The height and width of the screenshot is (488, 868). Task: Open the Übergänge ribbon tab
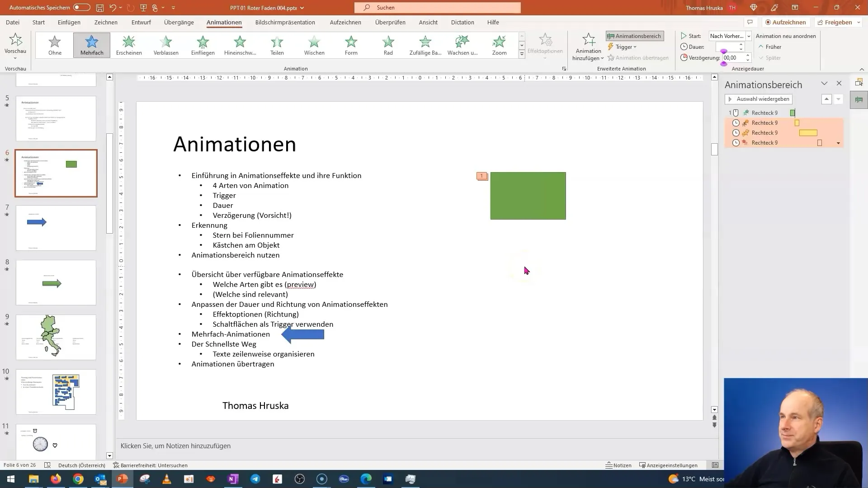coord(179,22)
